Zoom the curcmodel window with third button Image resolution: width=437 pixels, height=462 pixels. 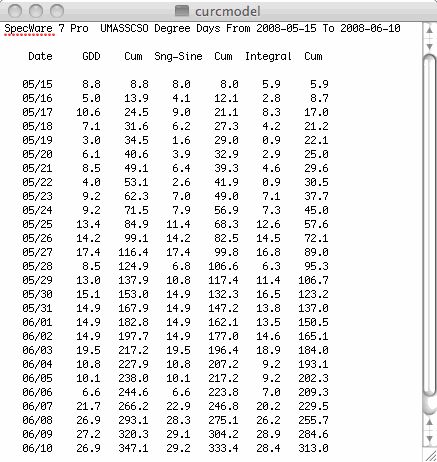57,11
